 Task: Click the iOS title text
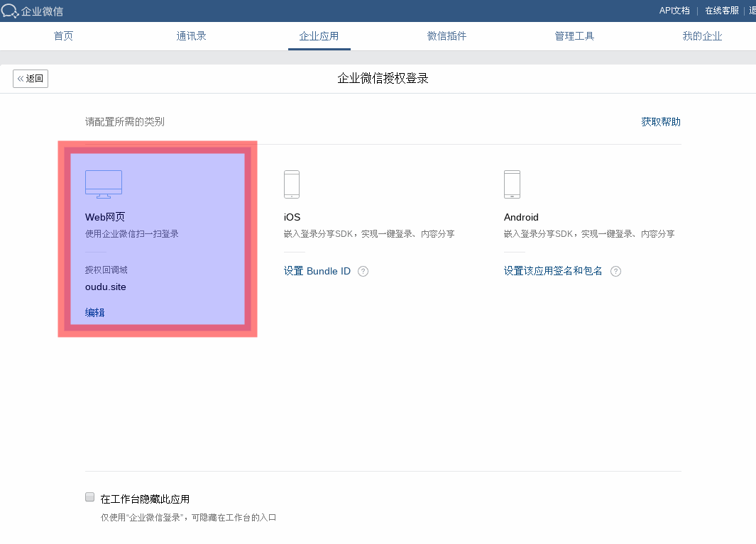292,217
